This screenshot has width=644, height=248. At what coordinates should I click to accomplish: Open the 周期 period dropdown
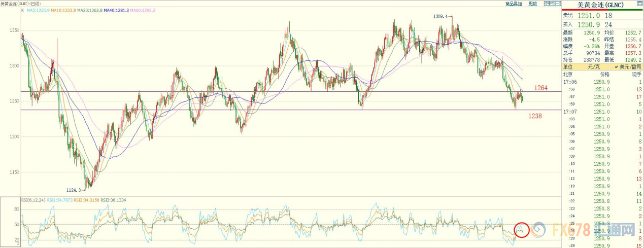tap(532, 4)
